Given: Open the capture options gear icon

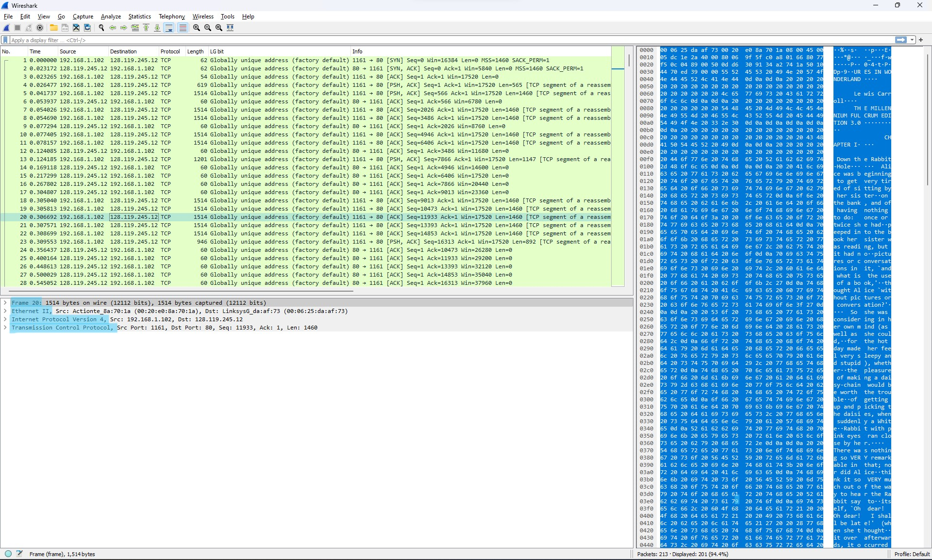Looking at the screenshot, I should (40, 28).
